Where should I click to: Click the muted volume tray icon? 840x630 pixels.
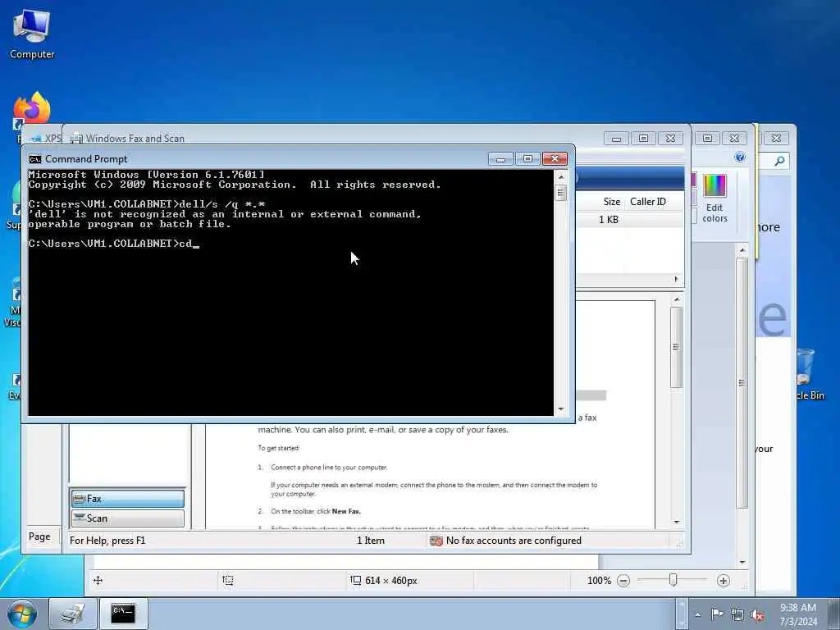point(757,614)
